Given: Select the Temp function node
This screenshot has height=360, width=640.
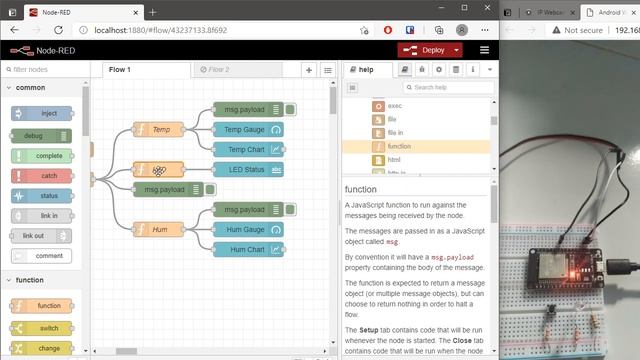Looking at the screenshot, I should point(158,130).
